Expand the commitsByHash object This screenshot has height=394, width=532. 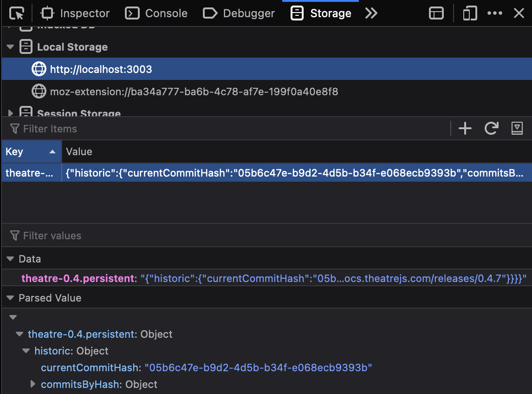[x=32, y=384]
